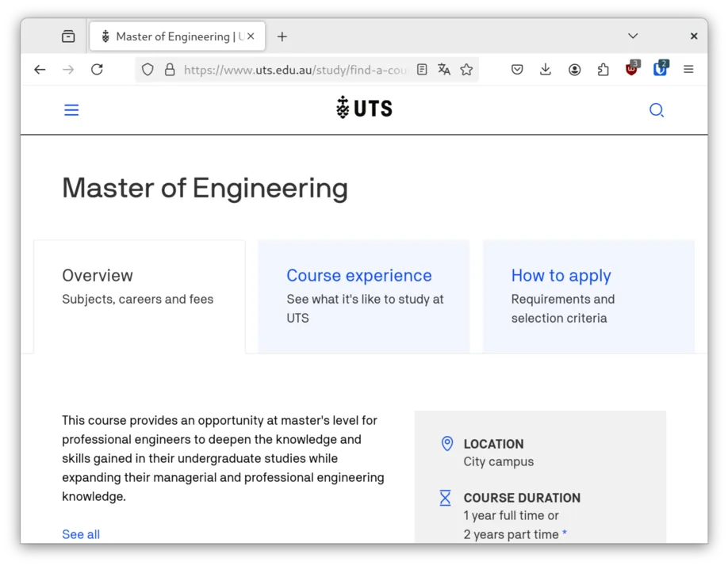The image size is (728, 566).
Task: Toggle reader view in the address bar
Action: pos(422,70)
